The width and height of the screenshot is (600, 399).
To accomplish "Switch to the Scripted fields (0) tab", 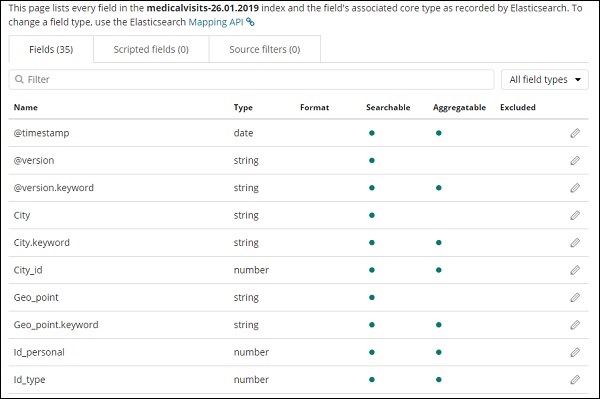I will (151, 49).
